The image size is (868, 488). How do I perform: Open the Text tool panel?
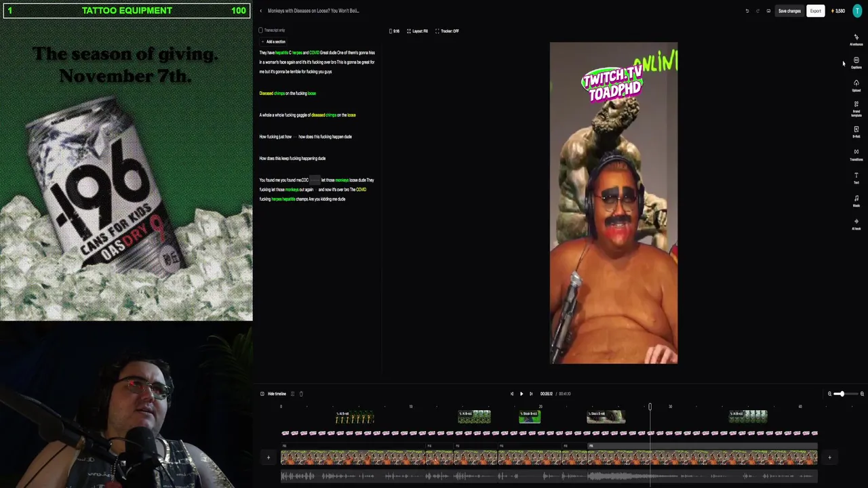point(856,178)
